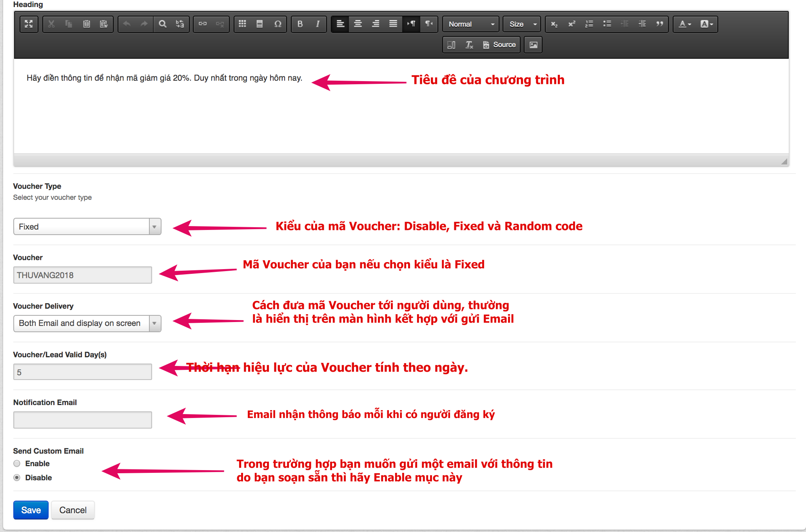Click the blue Save button
Screen dimensions: 806x532
coord(31,510)
